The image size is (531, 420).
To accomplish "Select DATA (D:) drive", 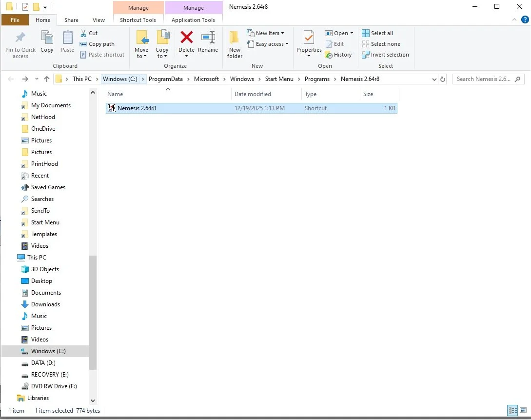I will [43, 363].
